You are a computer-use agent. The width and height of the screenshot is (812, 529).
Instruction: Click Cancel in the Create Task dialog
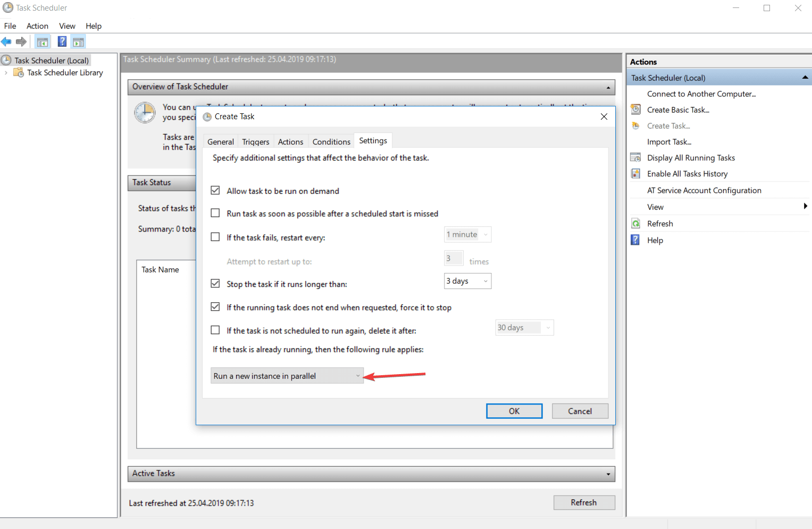pyautogui.click(x=580, y=411)
